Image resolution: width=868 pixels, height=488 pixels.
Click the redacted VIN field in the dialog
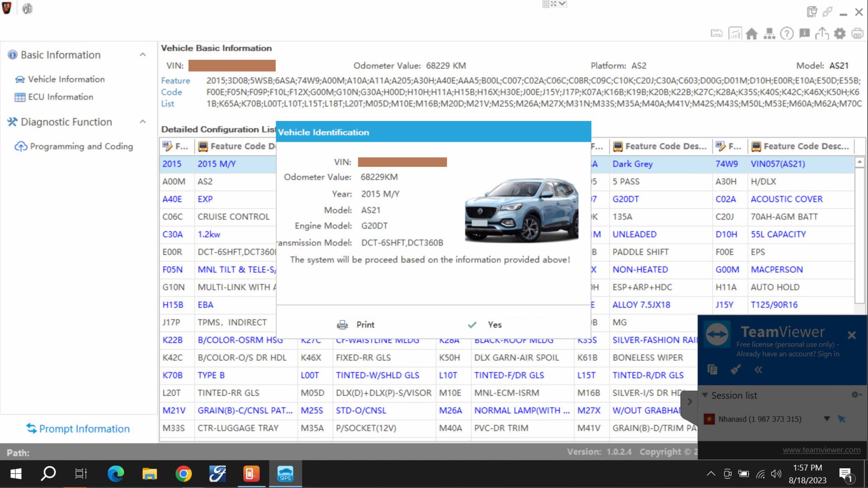pyautogui.click(x=402, y=162)
